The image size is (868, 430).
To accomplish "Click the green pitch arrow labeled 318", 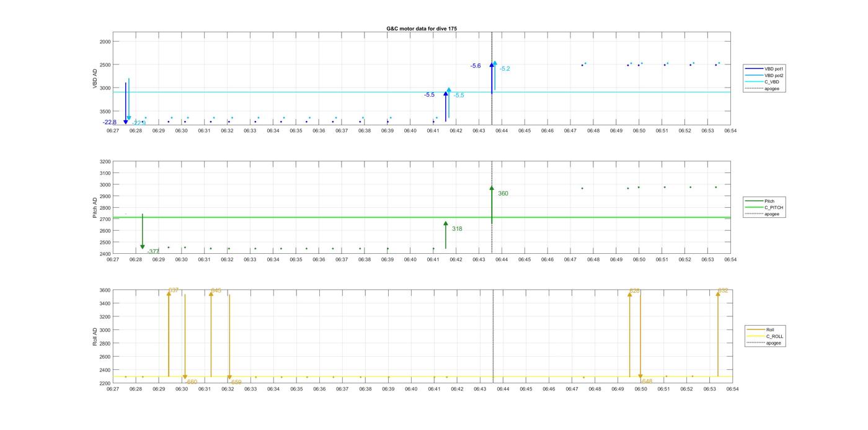I will tap(445, 236).
